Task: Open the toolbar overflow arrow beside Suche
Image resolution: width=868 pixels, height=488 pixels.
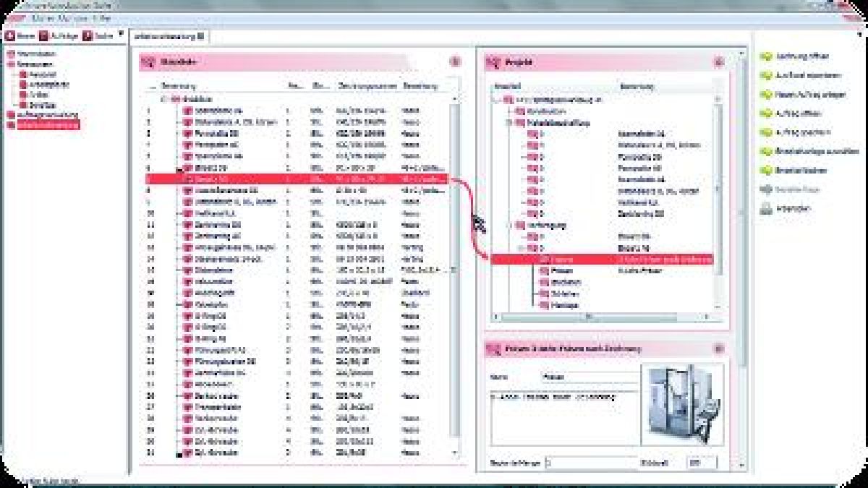Action: click(121, 33)
